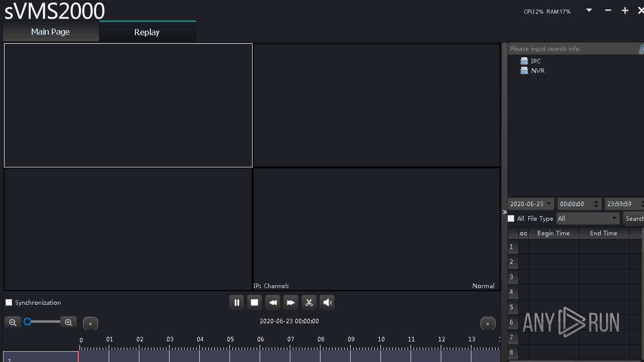Select the scissors clip tool
The height and width of the screenshot is (362, 644).
point(309,302)
